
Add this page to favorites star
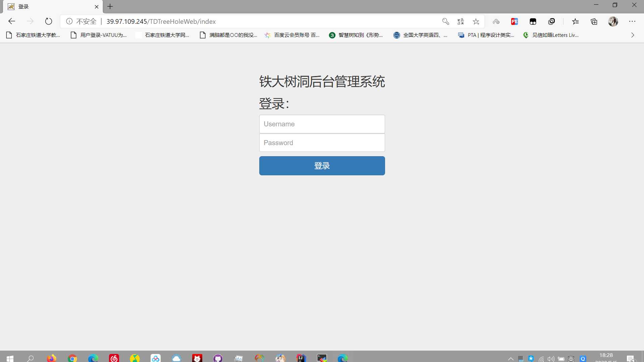[x=476, y=21]
